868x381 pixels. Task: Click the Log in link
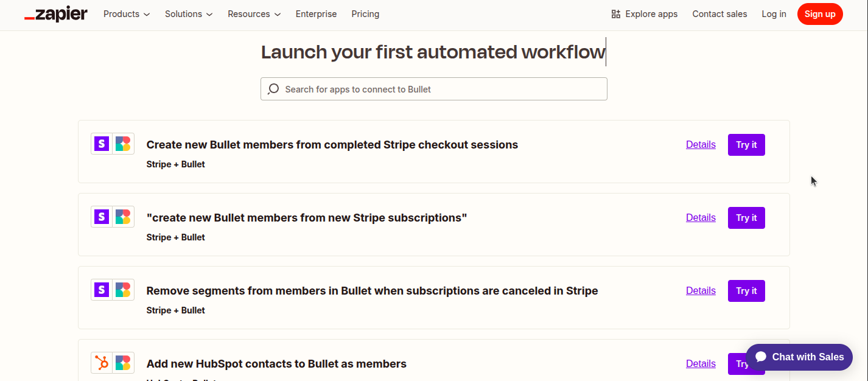coord(774,14)
